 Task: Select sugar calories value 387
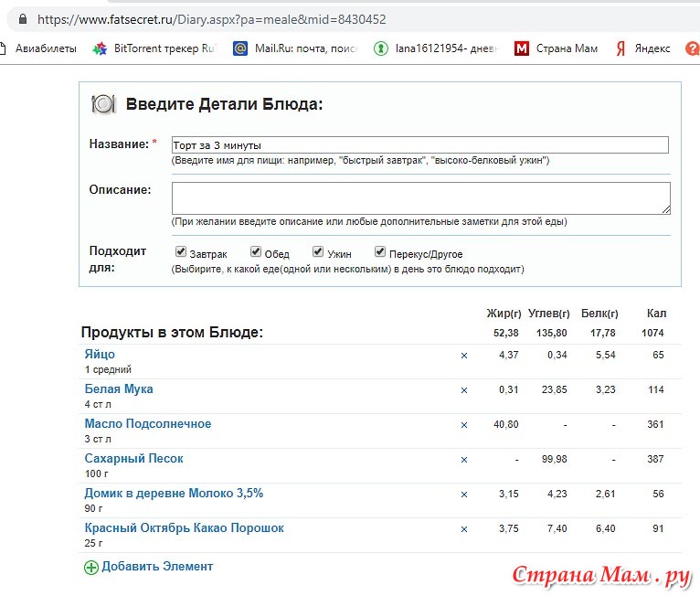click(655, 459)
